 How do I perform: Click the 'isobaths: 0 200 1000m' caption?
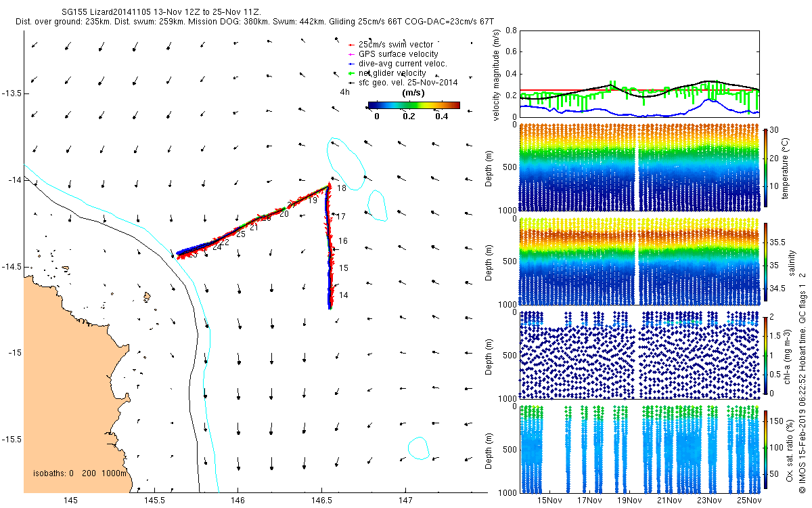[80, 473]
